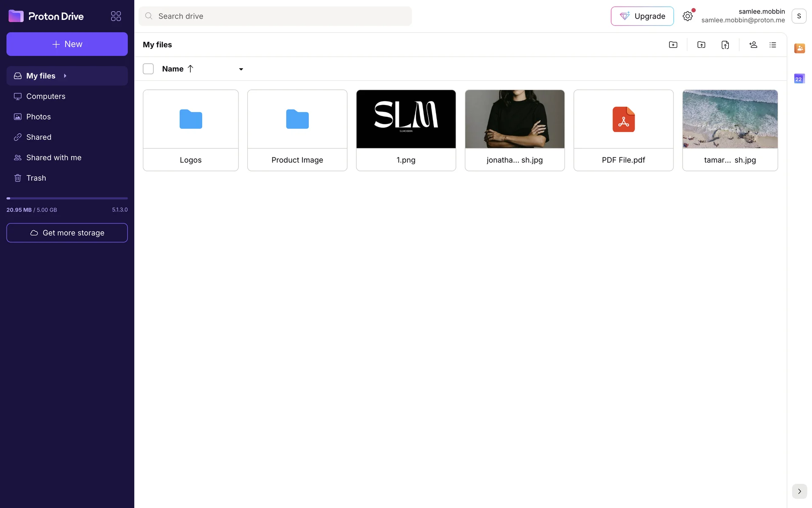Viewport: 812px width, 508px height.
Task: Open the Trash section
Action: 36,178
